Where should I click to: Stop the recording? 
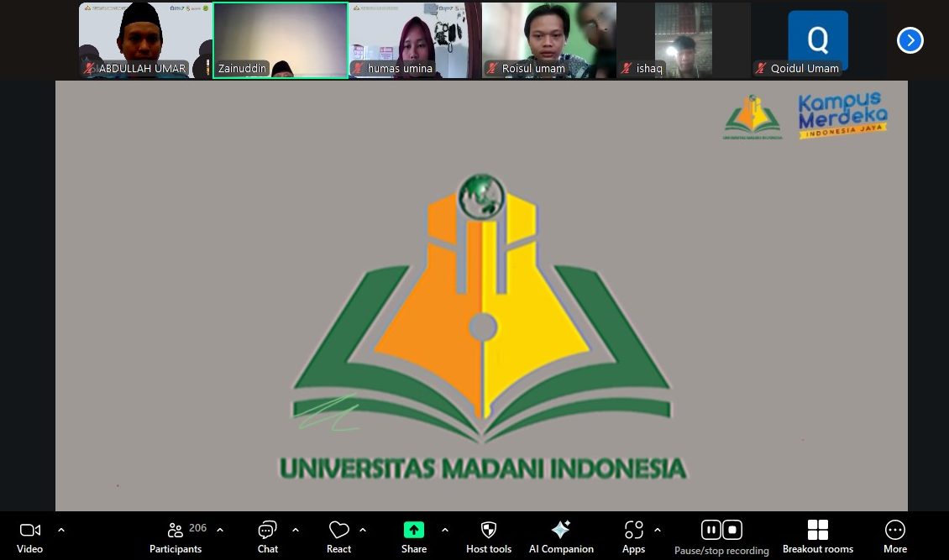pyautogui.click(x=732, y=530)
